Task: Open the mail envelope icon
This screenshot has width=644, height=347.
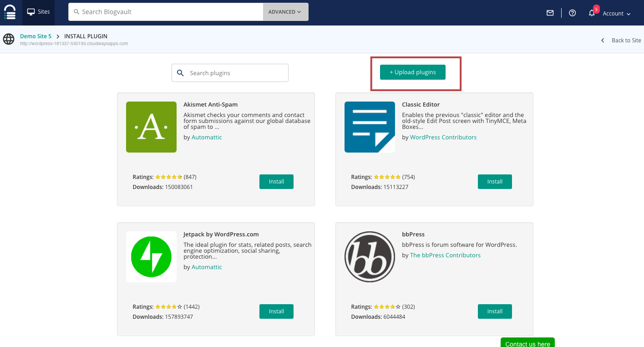Action: pos(550,13)
